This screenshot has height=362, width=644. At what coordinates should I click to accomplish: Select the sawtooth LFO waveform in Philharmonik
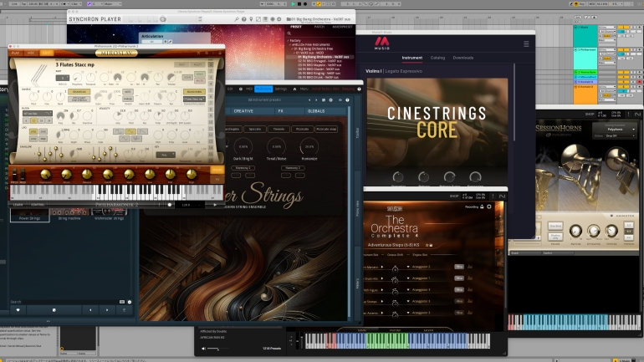click(x=142, y=131)
